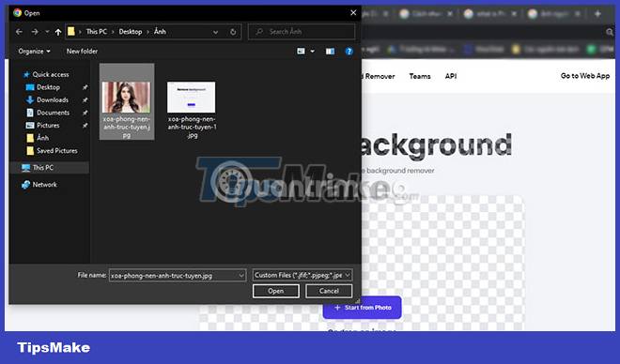Select Desktop in the address breadcrumb

point(131,32)
